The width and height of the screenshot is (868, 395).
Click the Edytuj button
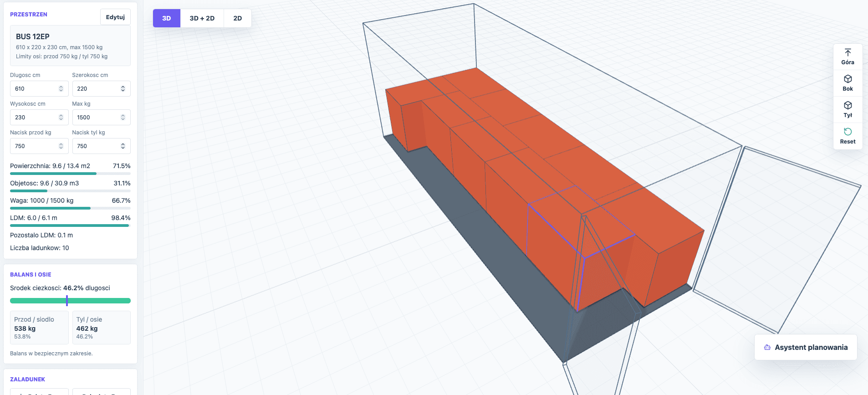click(115, 17)
